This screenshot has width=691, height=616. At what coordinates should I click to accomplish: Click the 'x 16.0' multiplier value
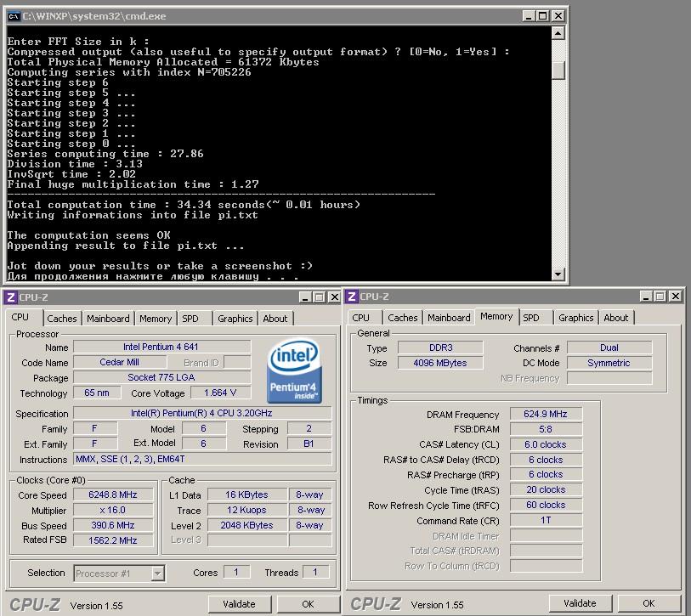pyautogui.click(x=113, y=511)
